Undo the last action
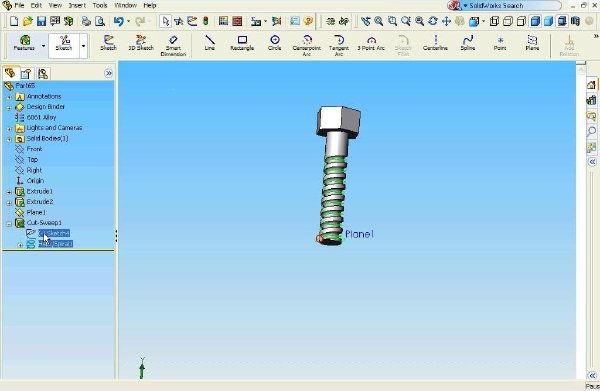This screenshot has height=391, width=600. [119, 21]
